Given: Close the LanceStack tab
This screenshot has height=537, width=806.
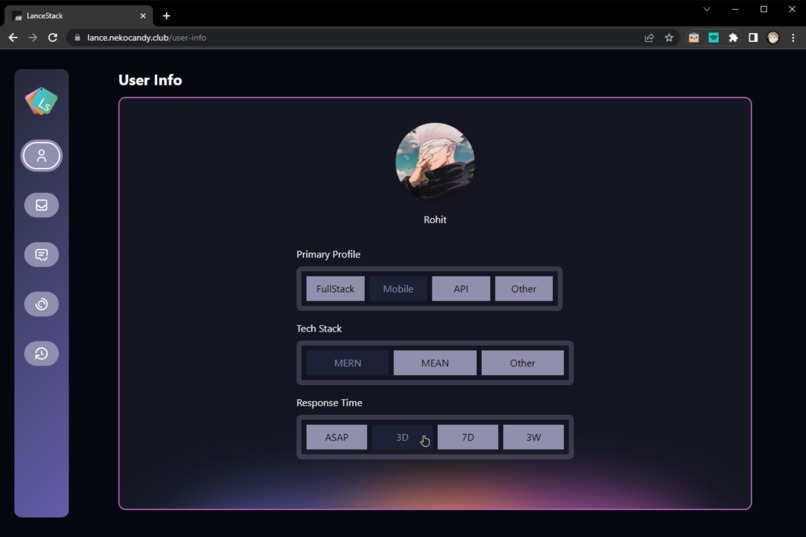Looking at the screenshot, I should 143,16.
